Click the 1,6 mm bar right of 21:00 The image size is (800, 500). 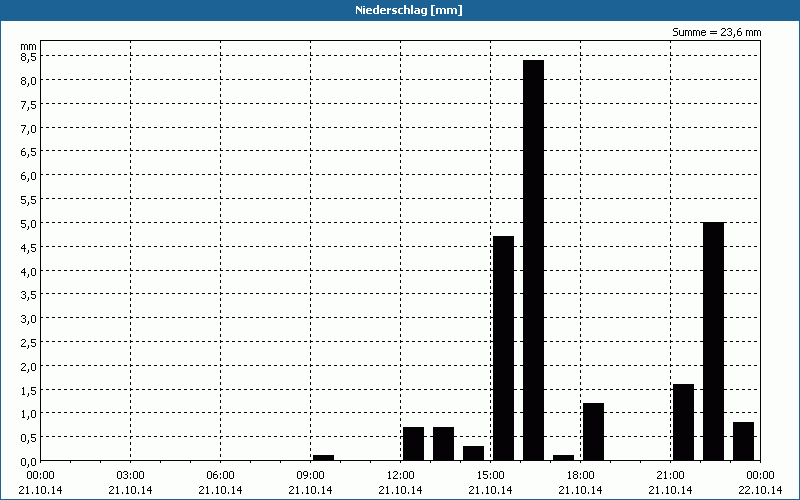coord(684,422)
